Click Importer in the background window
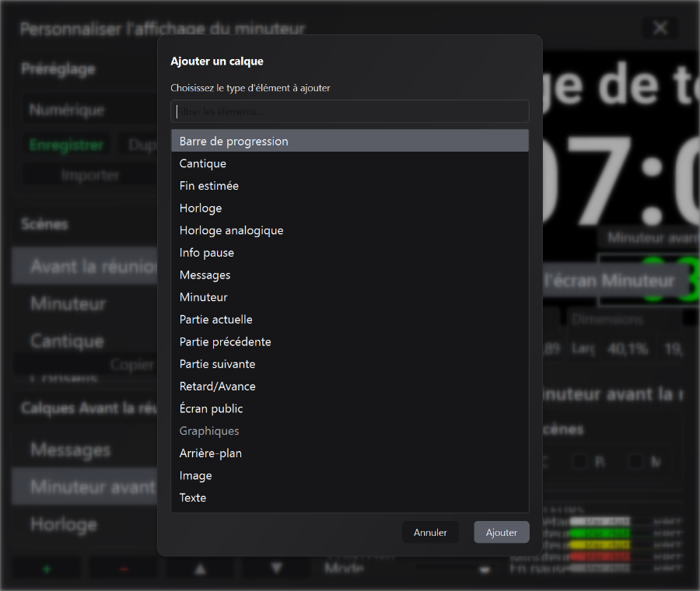This screenshot has height=591, width=700. click(x=90, y=175)
